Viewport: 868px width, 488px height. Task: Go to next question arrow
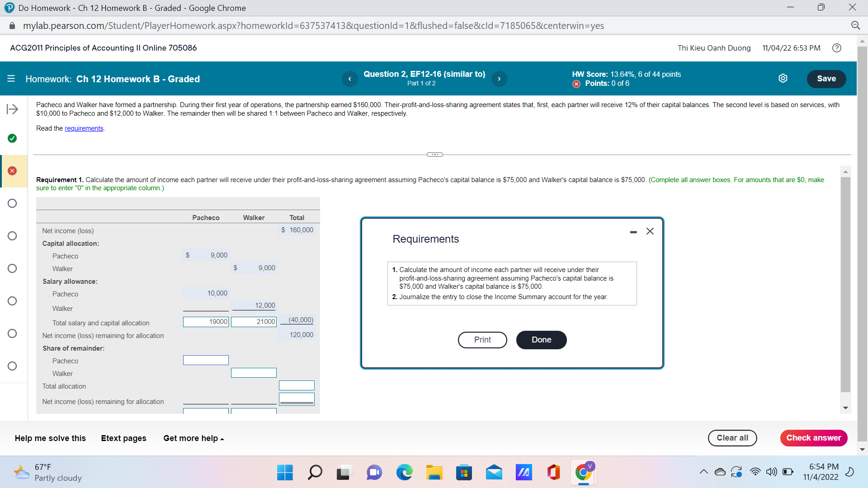[499, 79]
